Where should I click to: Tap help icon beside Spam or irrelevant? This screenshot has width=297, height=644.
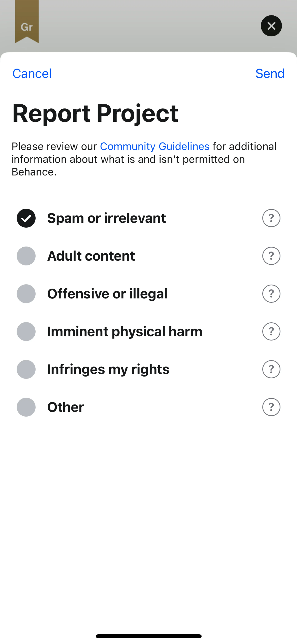click(x=271, y=218)
